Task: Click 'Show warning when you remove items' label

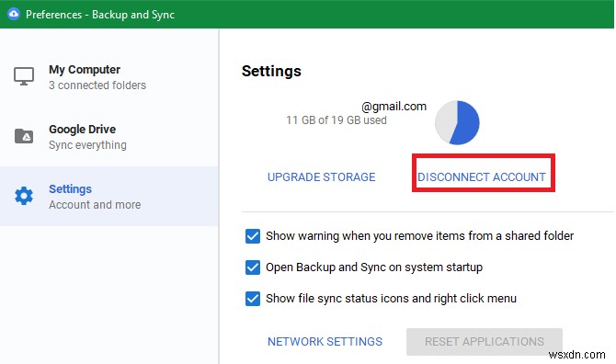Action: click(x=419, y=236)
